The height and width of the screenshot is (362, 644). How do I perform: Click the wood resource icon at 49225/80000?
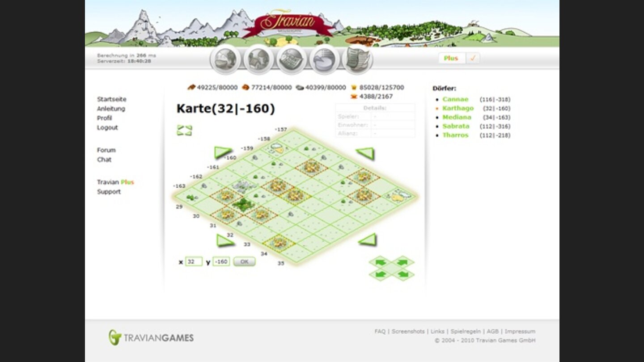click(x=191, y=87)
